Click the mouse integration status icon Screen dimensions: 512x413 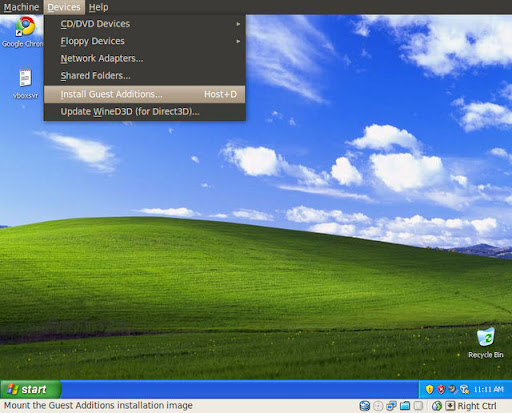pyautogui.click(x=437, y=406)
